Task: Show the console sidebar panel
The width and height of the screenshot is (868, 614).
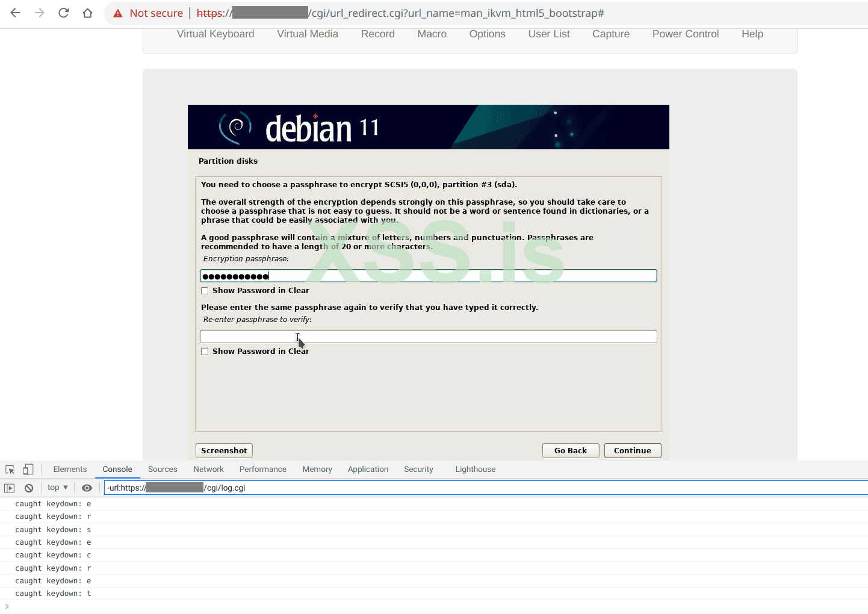Action: [x=10, y=488]
